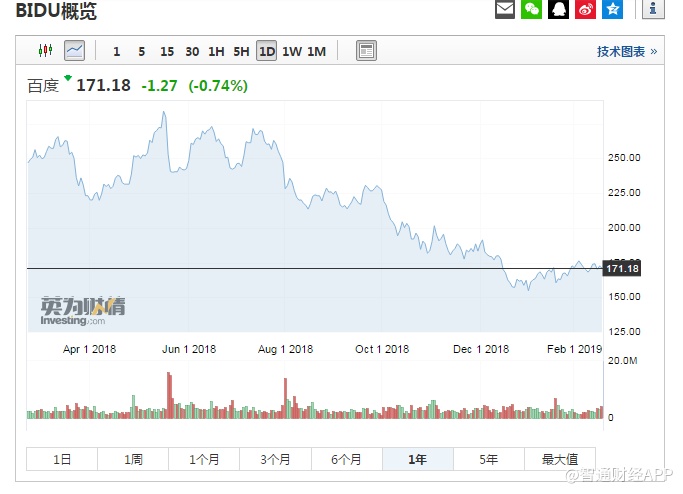This screenshot has width=683, height=494.
Task: Select the 6个月 range tab
Action: [x=347, y=459]
